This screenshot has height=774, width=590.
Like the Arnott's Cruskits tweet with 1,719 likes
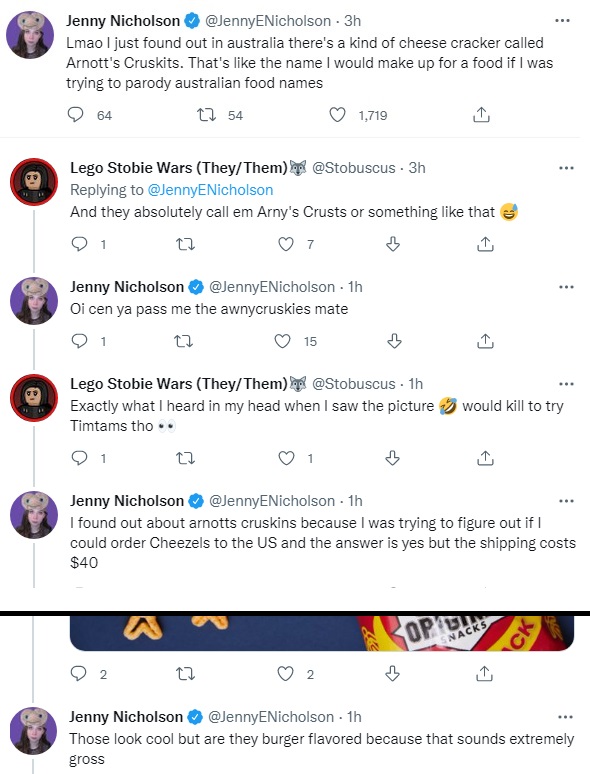[x=337, y=115]
